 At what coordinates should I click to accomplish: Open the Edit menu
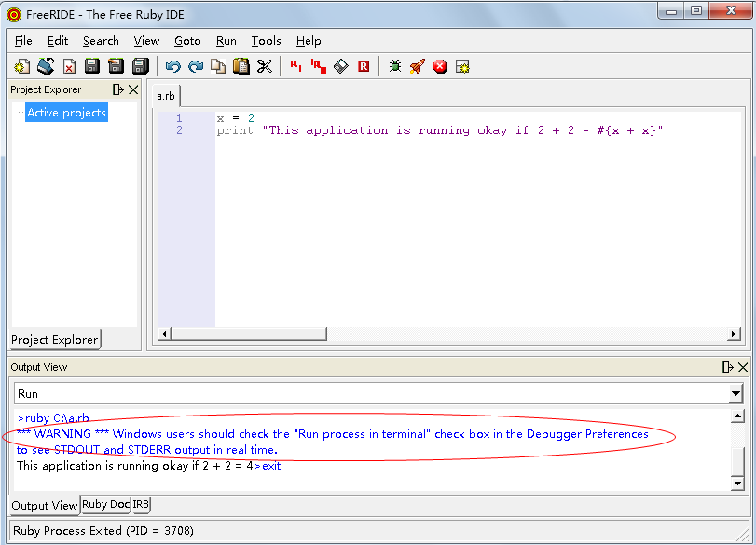(x=58, y=41)
